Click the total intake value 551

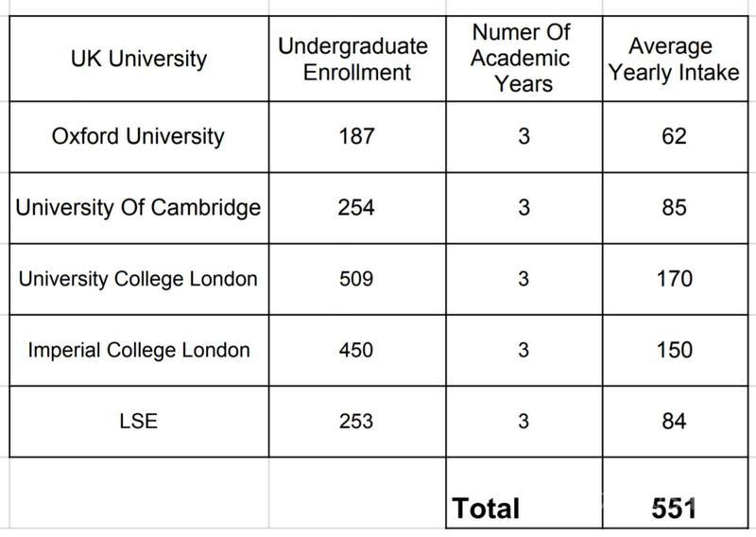pyautogui.click(x=673, y=508)
